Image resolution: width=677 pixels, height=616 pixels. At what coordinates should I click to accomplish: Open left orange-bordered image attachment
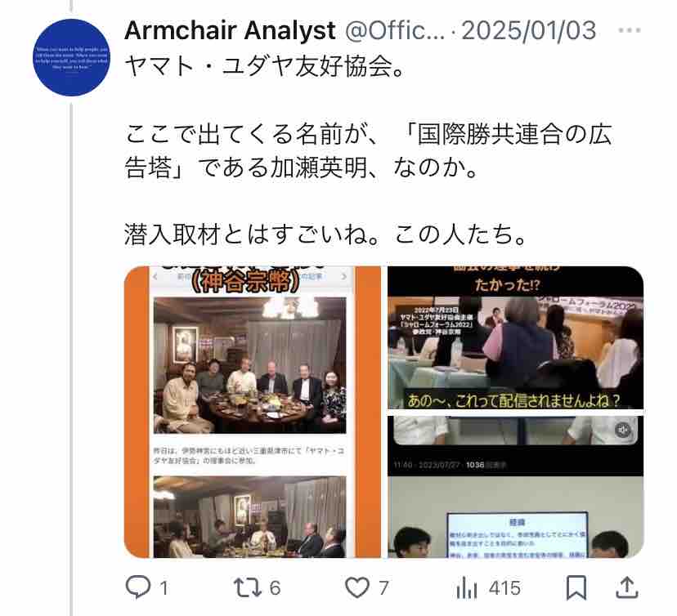click(x=253, y=412)
